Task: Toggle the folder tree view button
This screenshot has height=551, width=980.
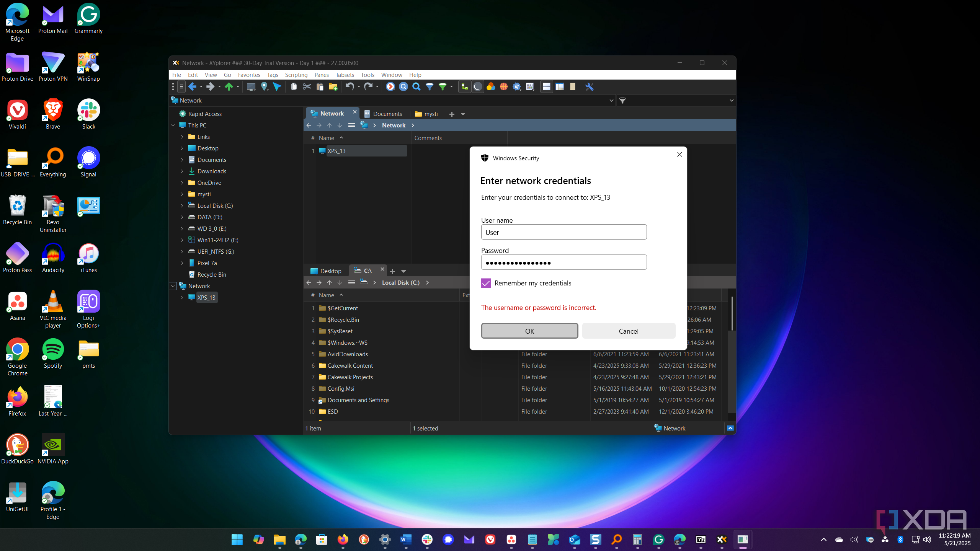Action: pyautogui.click(x=464, y=87)
